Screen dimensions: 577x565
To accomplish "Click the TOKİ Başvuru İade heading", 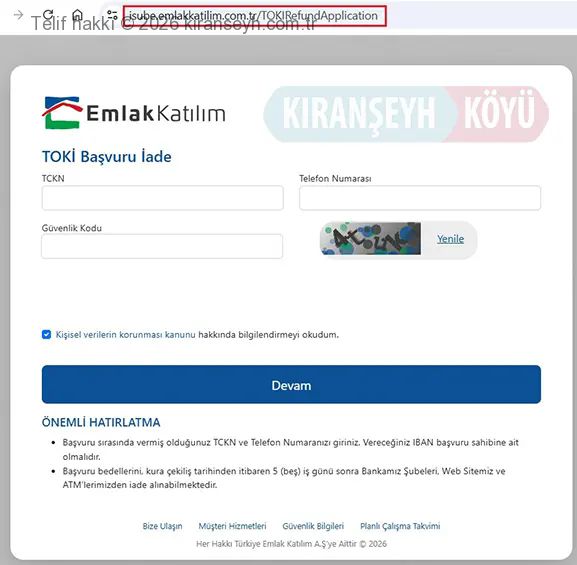I will [107, 157].
